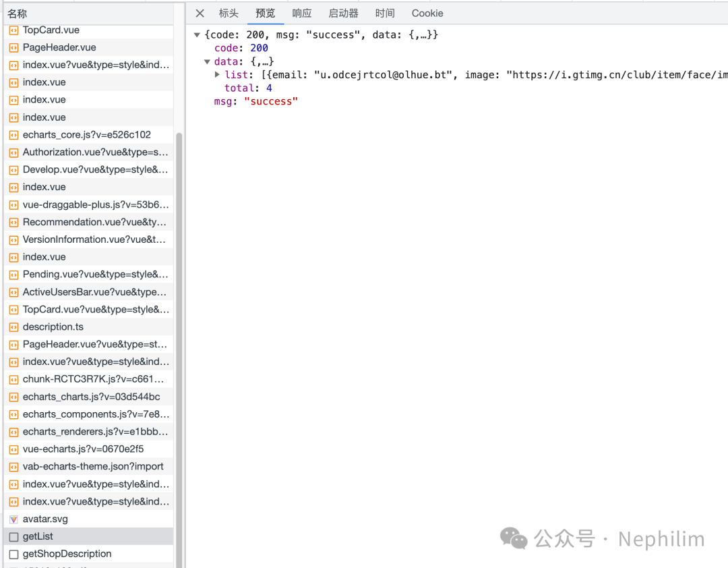Select the chunk-RCTC3R7K.js request
This screenshot has height=568, width=728.
click(x=88, y=379)
